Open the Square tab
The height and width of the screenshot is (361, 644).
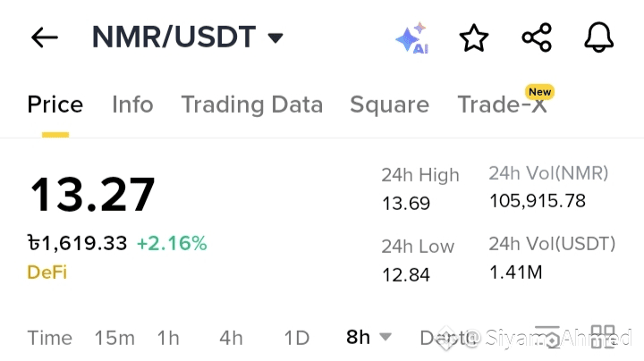click(389, 105)
